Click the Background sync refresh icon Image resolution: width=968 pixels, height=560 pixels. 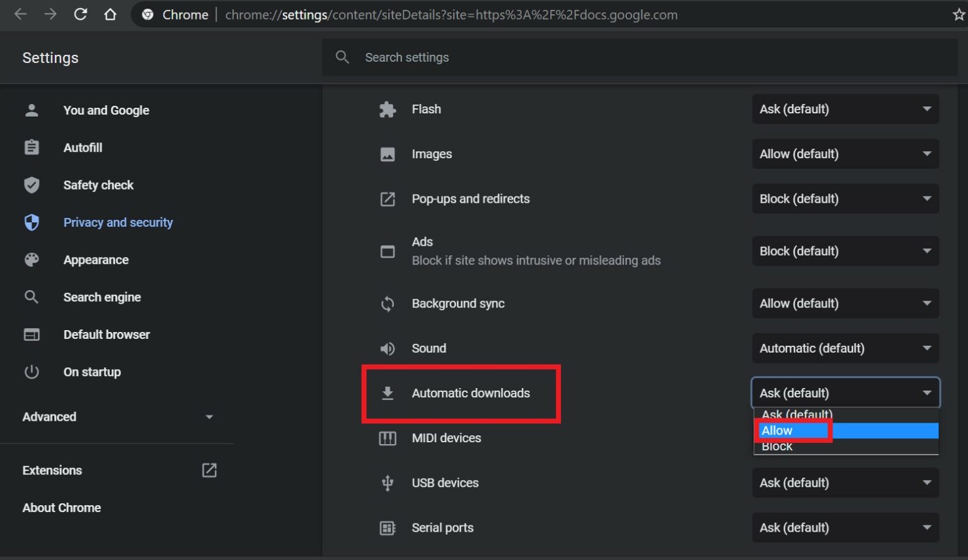point(388,304)
